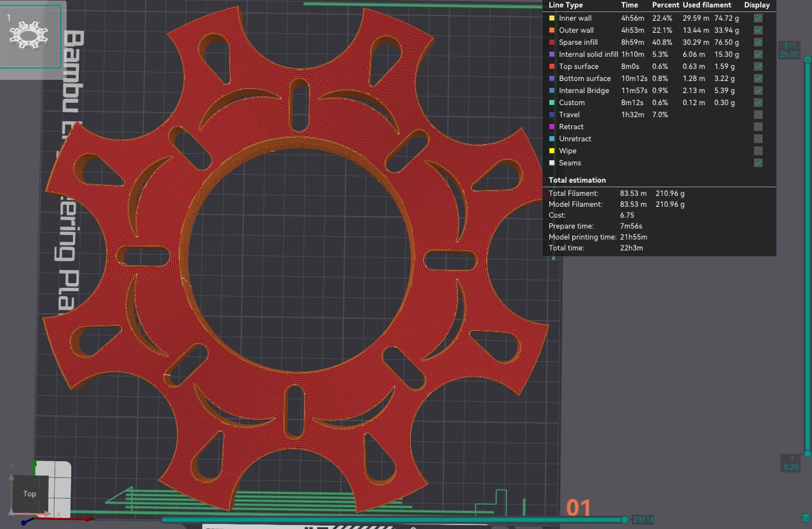Click the Top face of the view cube
Viewport: 812px width, 529px height.
point(30,493)
